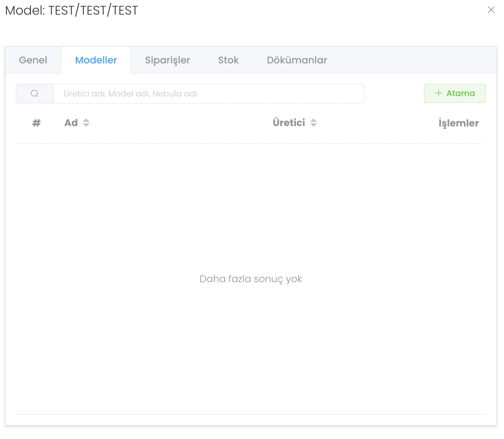
Task: Sort Ad column ascending with up caret
Action: coord(86,120)
